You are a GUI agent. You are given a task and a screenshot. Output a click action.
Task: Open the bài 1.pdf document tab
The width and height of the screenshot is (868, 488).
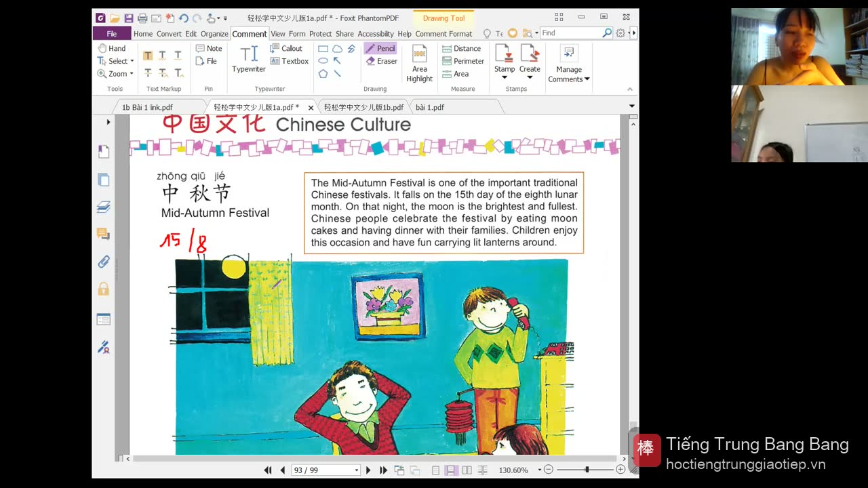pyautogui.click(x=430, y=107)
